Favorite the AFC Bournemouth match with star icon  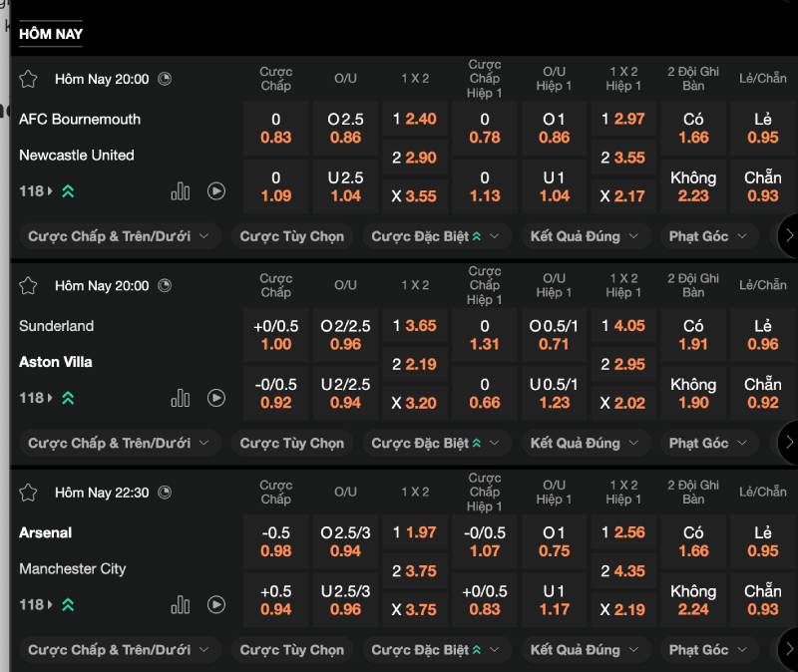point(28,79)
